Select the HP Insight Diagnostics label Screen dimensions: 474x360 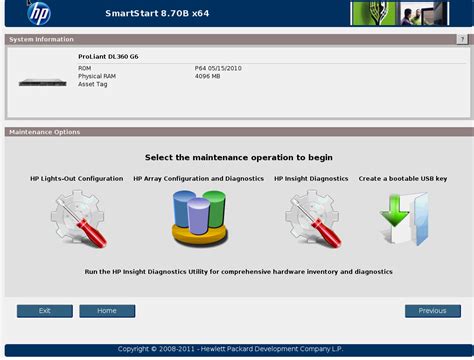(311, 179)
